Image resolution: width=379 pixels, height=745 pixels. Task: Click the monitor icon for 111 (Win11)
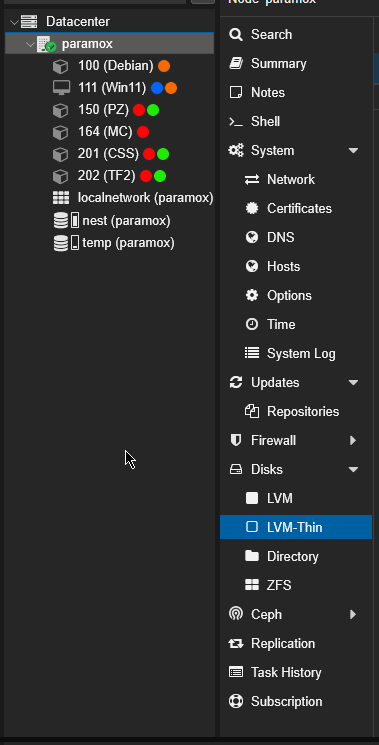[60, 88]
